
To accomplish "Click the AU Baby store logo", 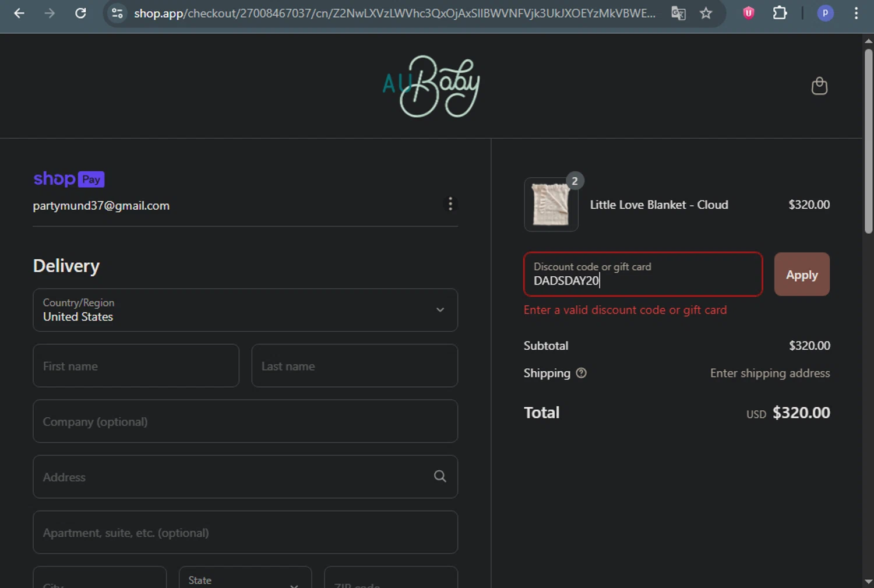I will click(431, 86).
